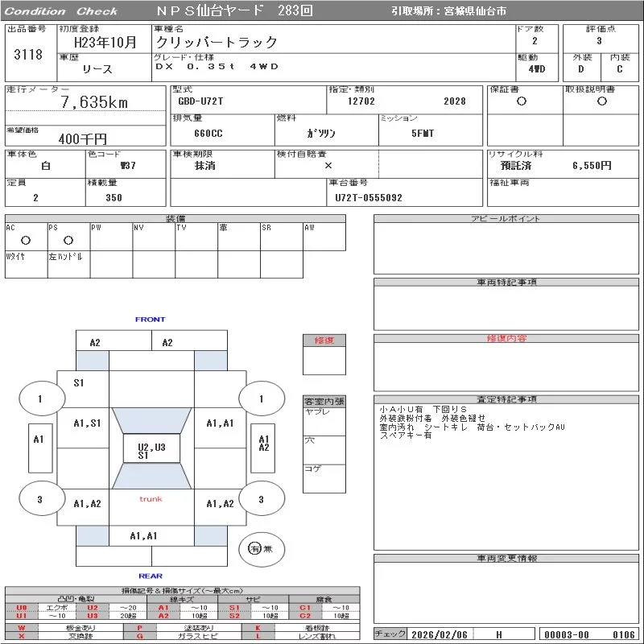This screenshot has width=644, height=644.
Task: Click the pickup location '引取場所:宮城県仙台市'
Action: pos(448,11)
